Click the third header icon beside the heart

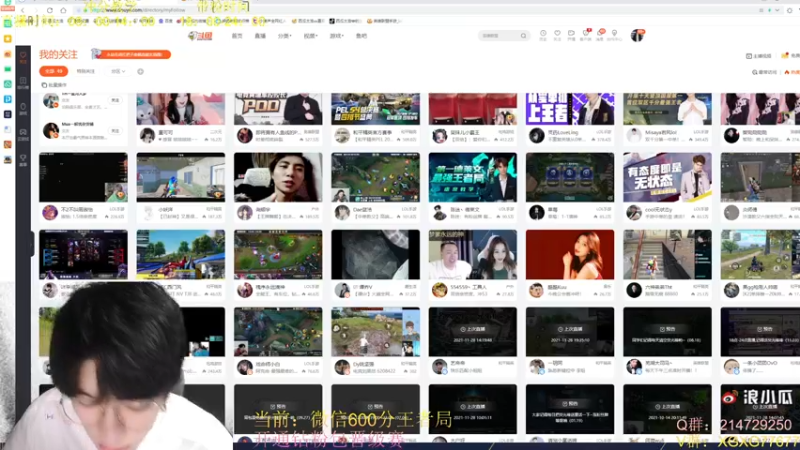click(571, 35)
